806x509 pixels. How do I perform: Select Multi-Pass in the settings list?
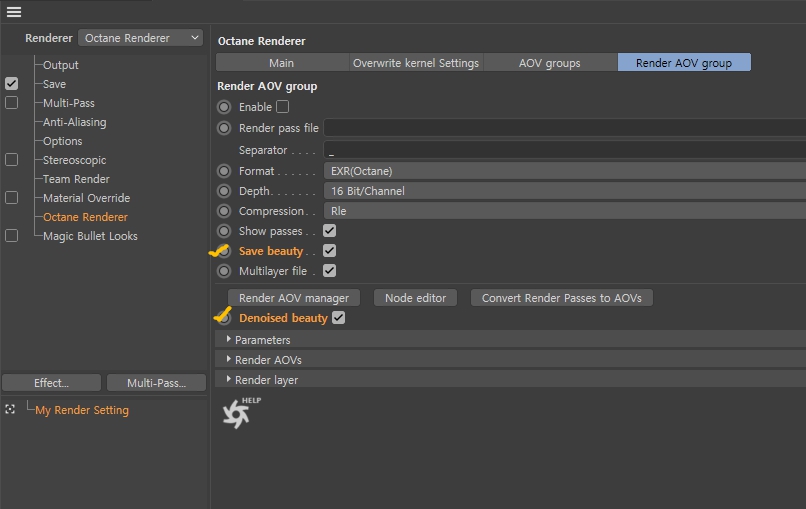pos(69,103)
